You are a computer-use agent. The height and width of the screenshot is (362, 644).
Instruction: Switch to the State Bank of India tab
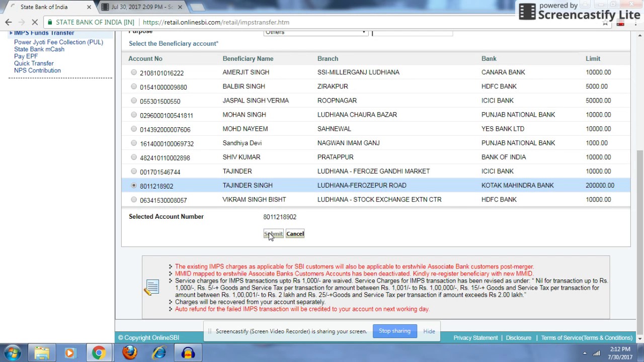point(48,7)
